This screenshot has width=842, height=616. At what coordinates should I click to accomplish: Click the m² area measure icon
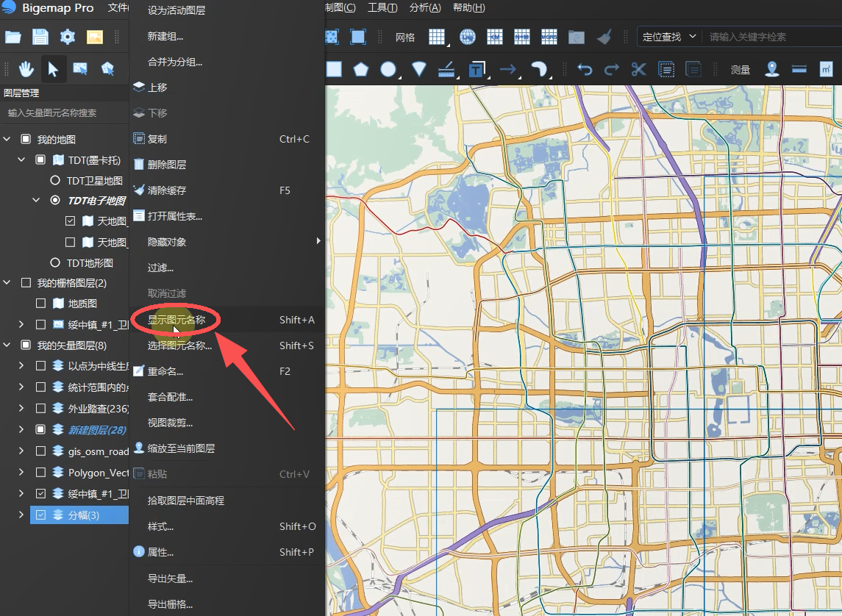click(x=826, y=69)
